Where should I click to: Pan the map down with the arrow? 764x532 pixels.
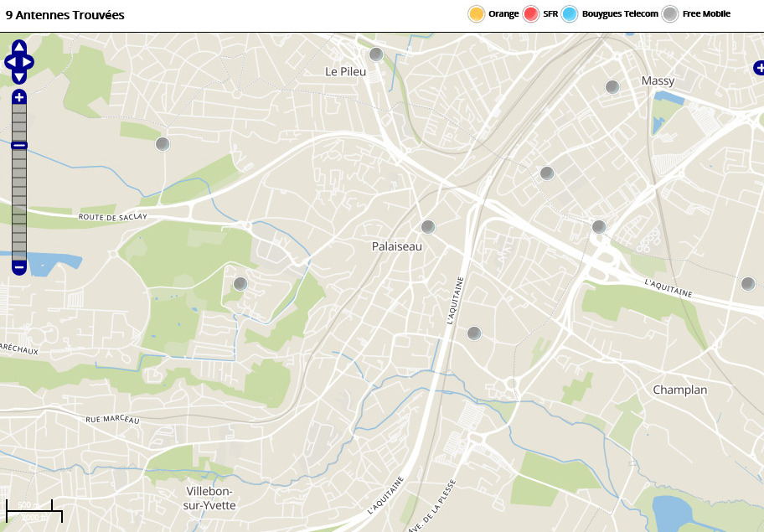click(x=19, y=76)
